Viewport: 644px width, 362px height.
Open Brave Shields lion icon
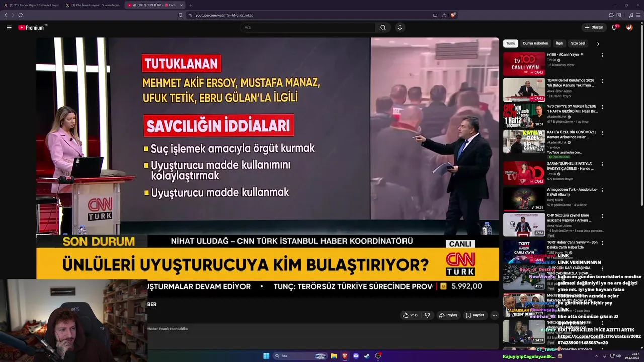(x=453, y=15)
